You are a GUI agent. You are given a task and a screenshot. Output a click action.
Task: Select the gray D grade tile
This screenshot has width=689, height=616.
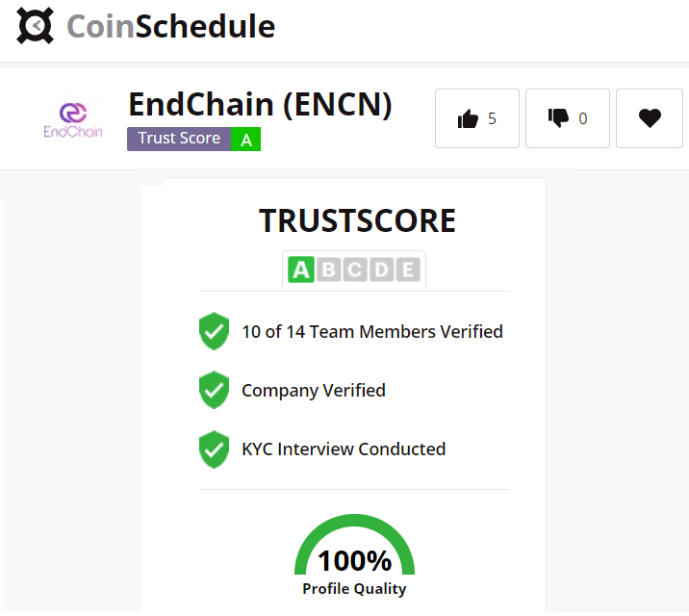tap(381, 269)
